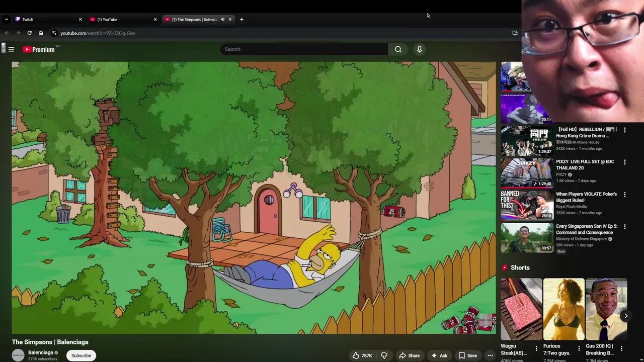
Task: Like the video with 787K thumbs up
Action: [362, 355]
